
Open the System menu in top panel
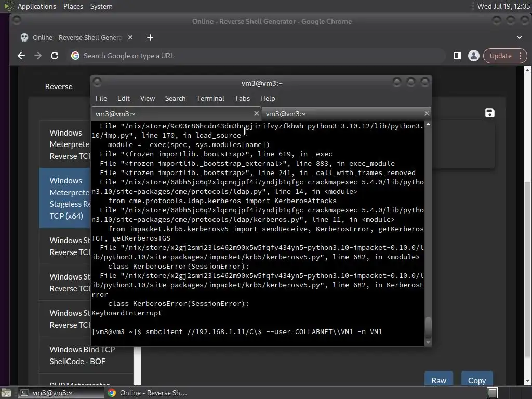click(101, 6)
